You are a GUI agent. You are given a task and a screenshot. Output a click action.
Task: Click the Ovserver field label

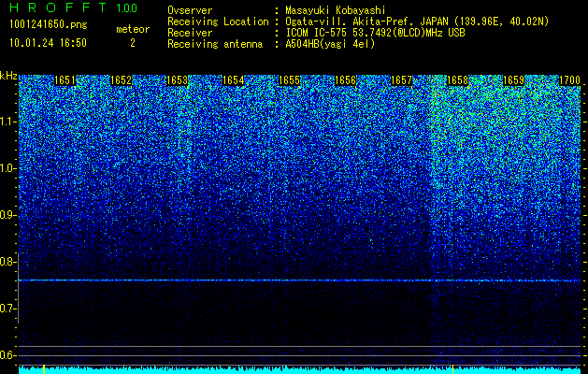coord(190,10)
